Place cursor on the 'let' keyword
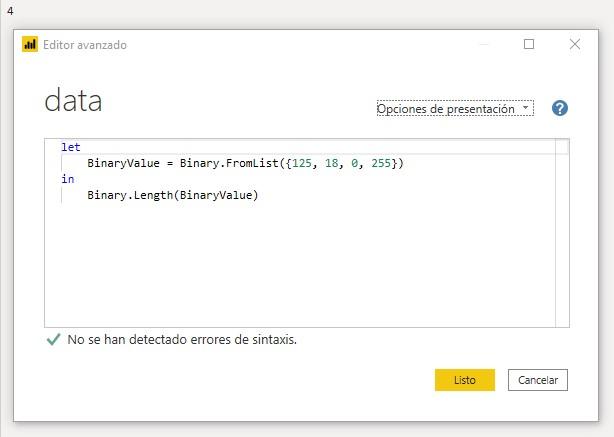Screen dimensions: 614x437 (x=70, y=147)
